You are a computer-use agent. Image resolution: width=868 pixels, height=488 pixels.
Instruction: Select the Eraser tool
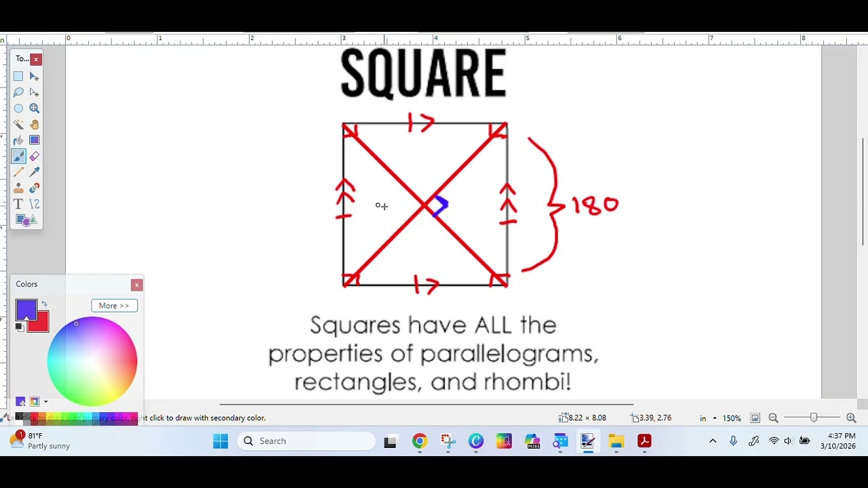tap(34, 156)
